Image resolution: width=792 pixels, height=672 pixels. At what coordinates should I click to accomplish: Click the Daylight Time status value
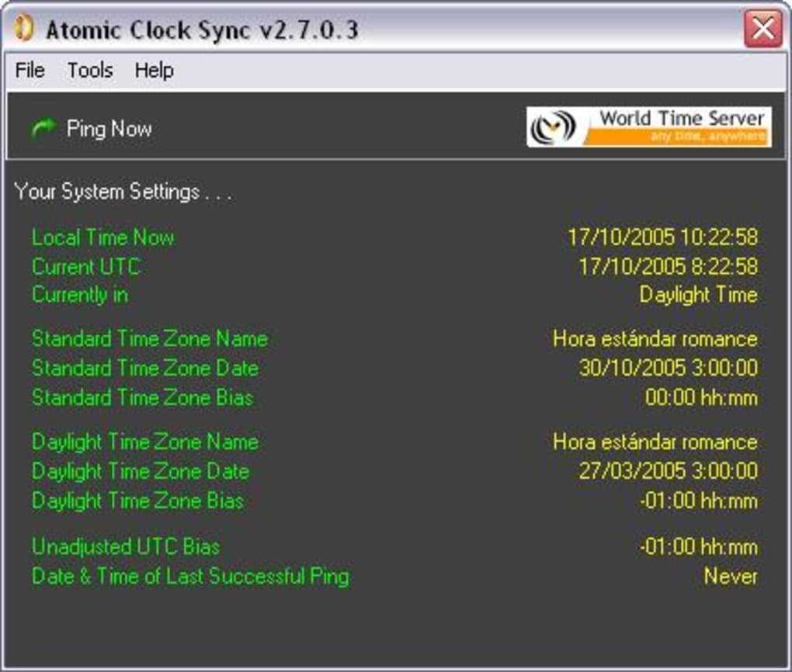[697, 295]
